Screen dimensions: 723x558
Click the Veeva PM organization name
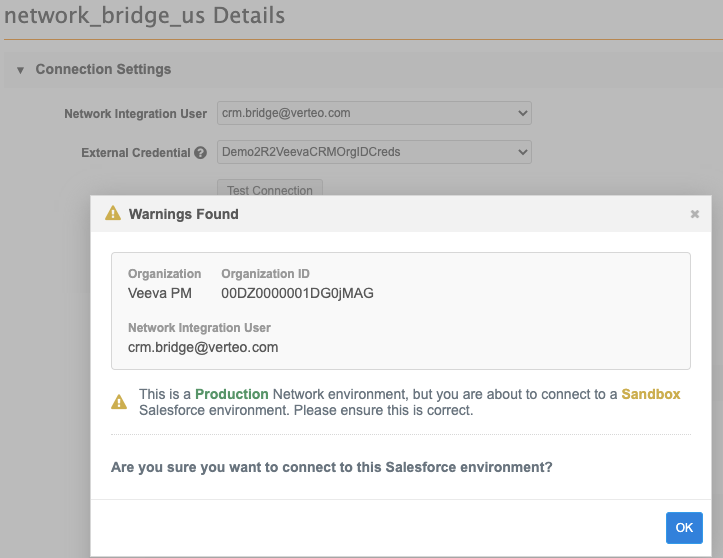pyautogui.click(x=155, y=293)
